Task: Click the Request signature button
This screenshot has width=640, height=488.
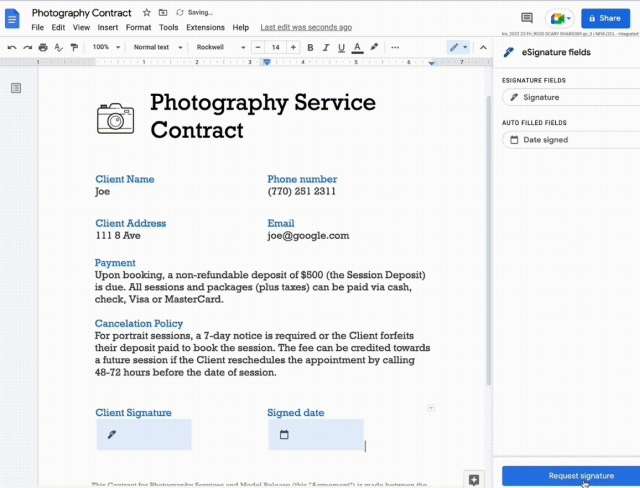Action: [566, 476]
